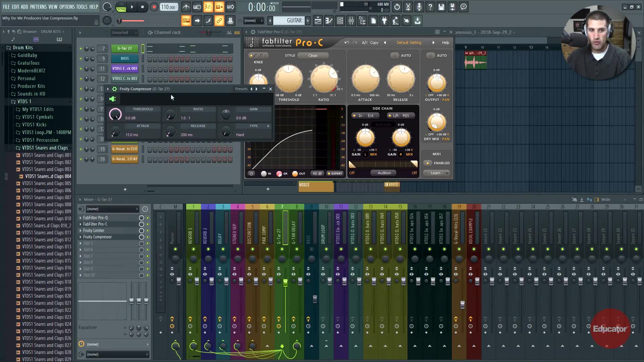The image size is (644, 362).
Task: Open the mixer view icon
Action: [351, 21]
